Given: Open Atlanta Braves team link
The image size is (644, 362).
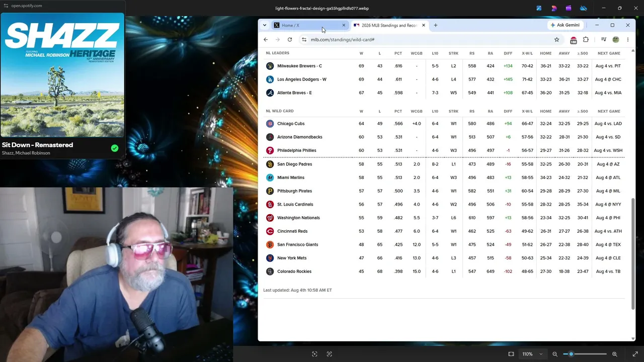Looking at the screenshot, I should tap(295, 93).
